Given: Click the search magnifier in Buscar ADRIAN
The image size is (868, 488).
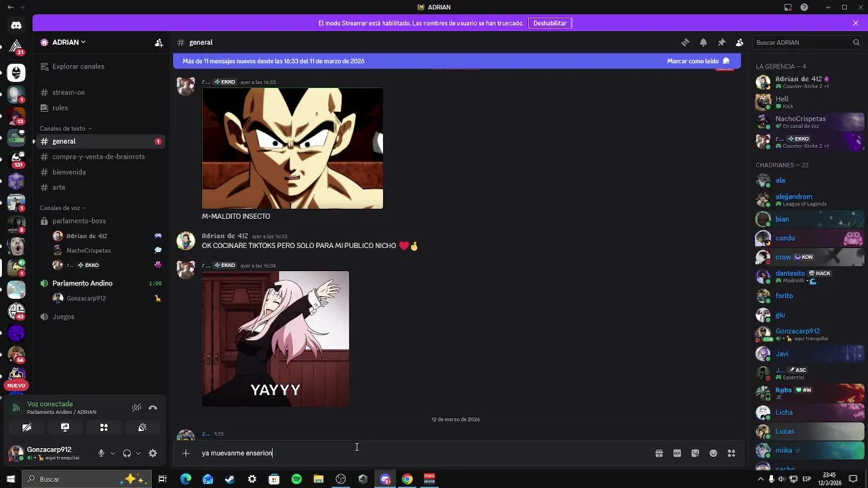Looking at the screenshot, I should tap(856, 42).
